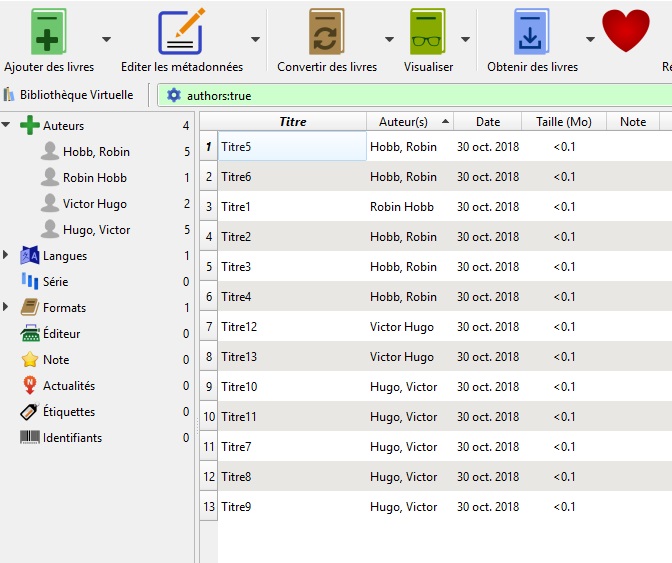Screen dimensions: 672x563
Task: Click the Actualités pin icon
Action: pos(30,385)
